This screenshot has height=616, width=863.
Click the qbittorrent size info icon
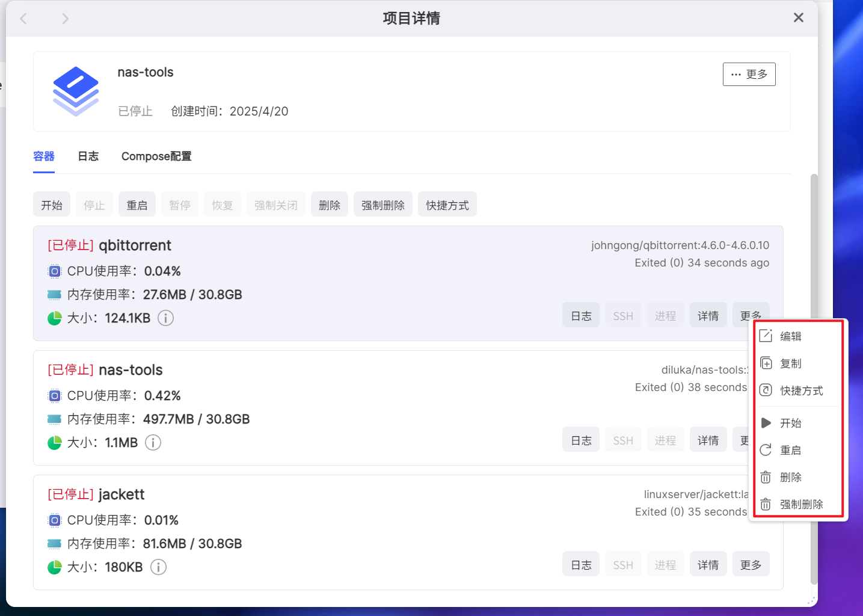[166, 318]
